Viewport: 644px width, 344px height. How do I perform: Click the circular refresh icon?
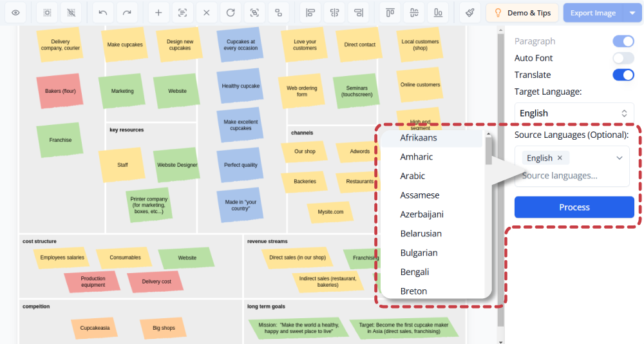coord(230,12)
